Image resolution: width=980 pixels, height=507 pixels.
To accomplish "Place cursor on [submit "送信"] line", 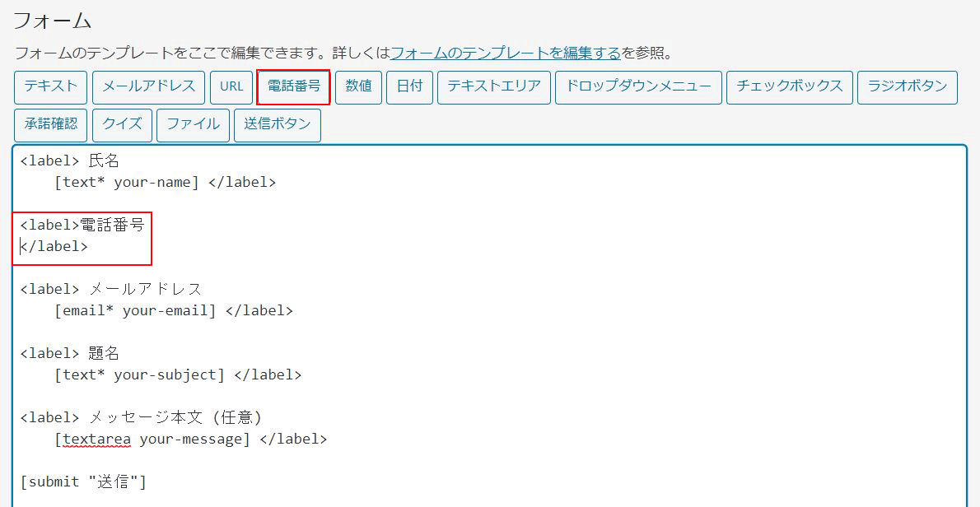I will pos(83,481).
